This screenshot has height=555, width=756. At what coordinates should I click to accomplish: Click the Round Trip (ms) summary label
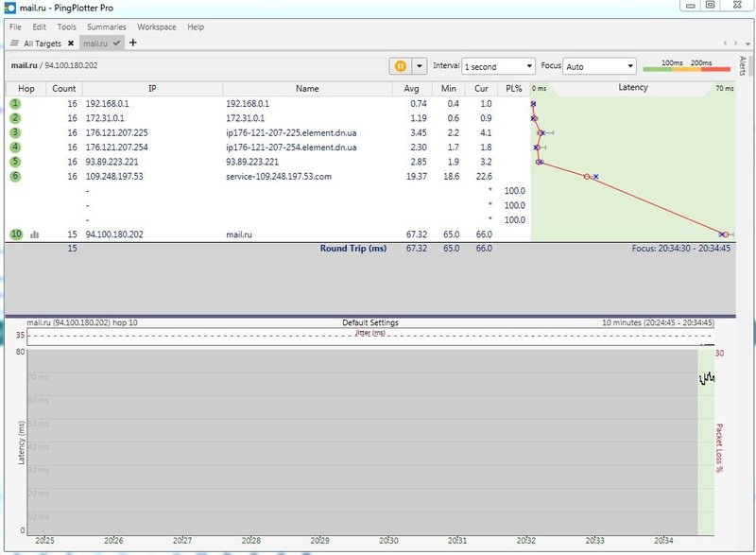click(353, 249)
